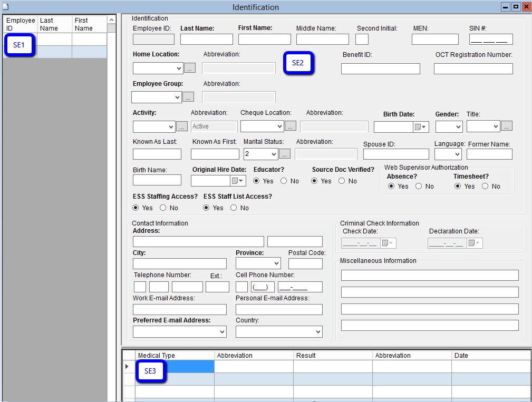Click the Home Location lookup ellipsis button
This screenshot has width=532, height=402.
190,68
